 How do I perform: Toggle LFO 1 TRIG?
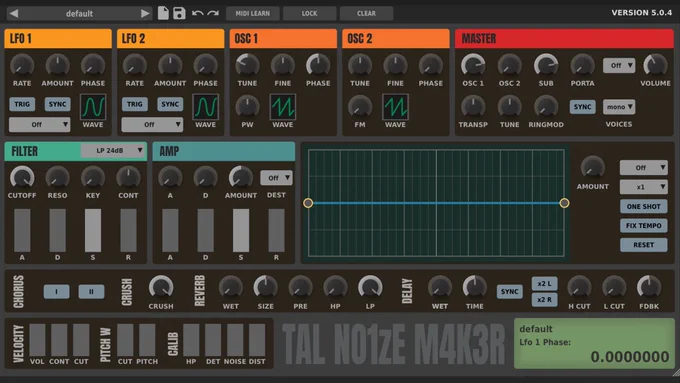point(22,104)
